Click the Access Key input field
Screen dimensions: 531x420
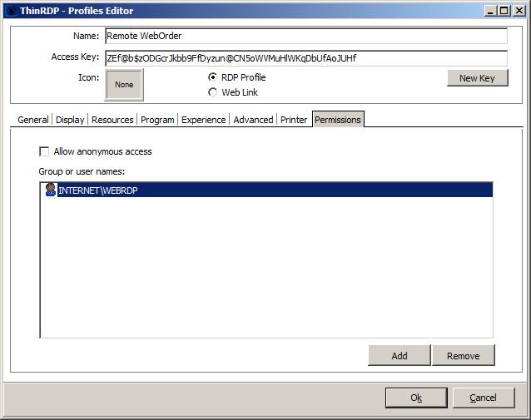(306, 58)
